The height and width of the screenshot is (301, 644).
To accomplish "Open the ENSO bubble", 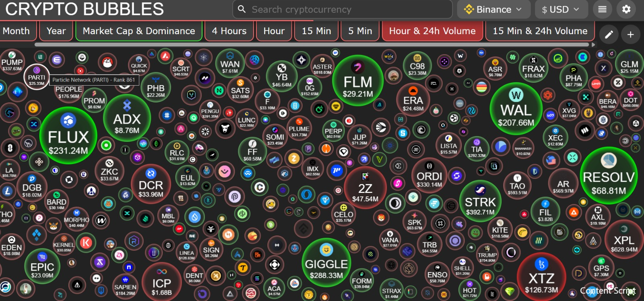I will click(x=437, y=274).
